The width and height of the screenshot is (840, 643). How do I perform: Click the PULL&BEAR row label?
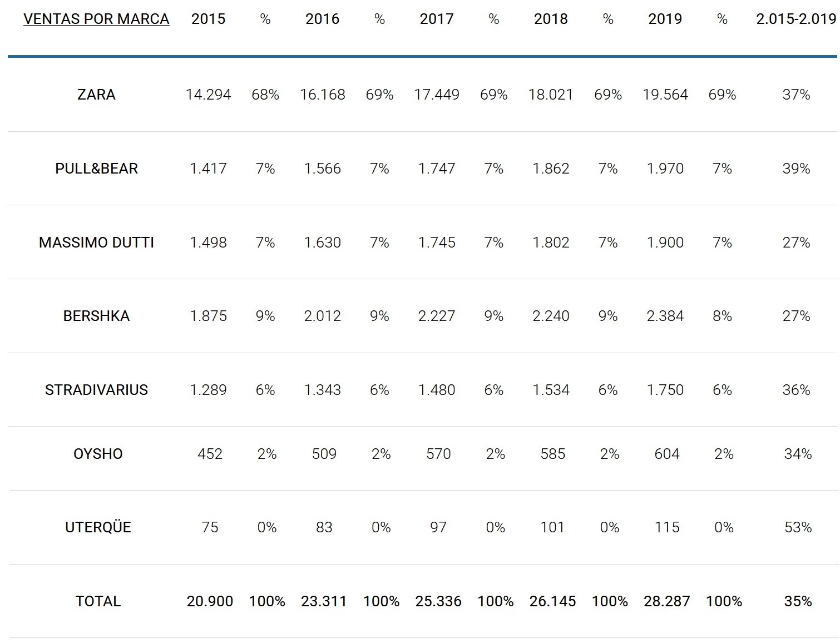[96, 169]
